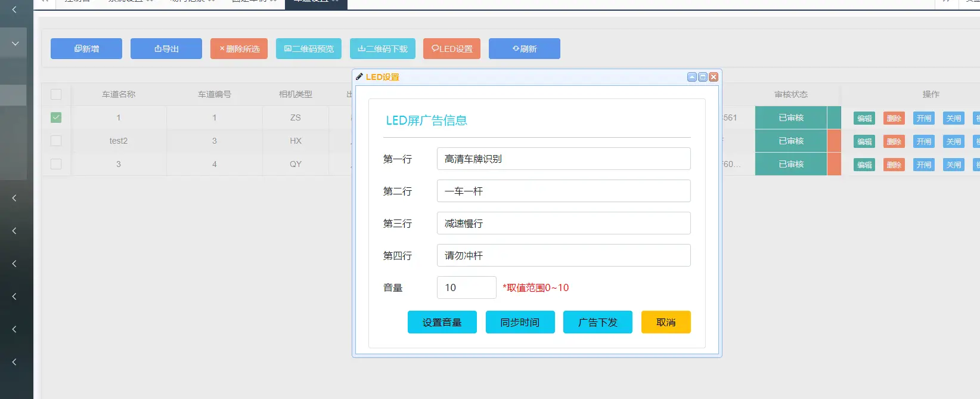Screen dimensions: 980x399
Task: Uncheck the checkbox for lane row 1
Action: pyautogui.click(x=56, y=117)
